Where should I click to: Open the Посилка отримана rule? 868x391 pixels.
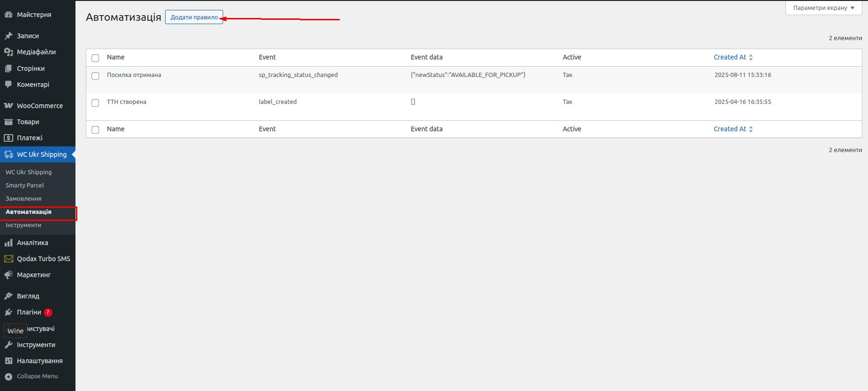point(134,75)
